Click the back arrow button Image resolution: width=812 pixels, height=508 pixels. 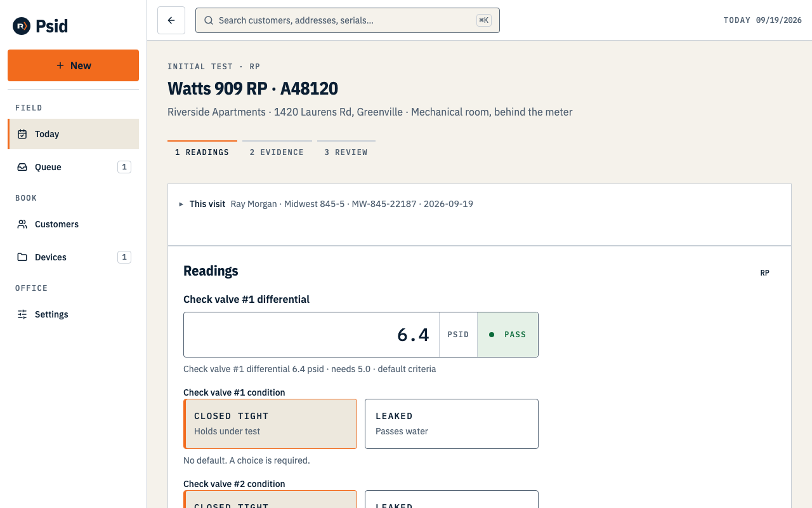click(x=171, y=20)
